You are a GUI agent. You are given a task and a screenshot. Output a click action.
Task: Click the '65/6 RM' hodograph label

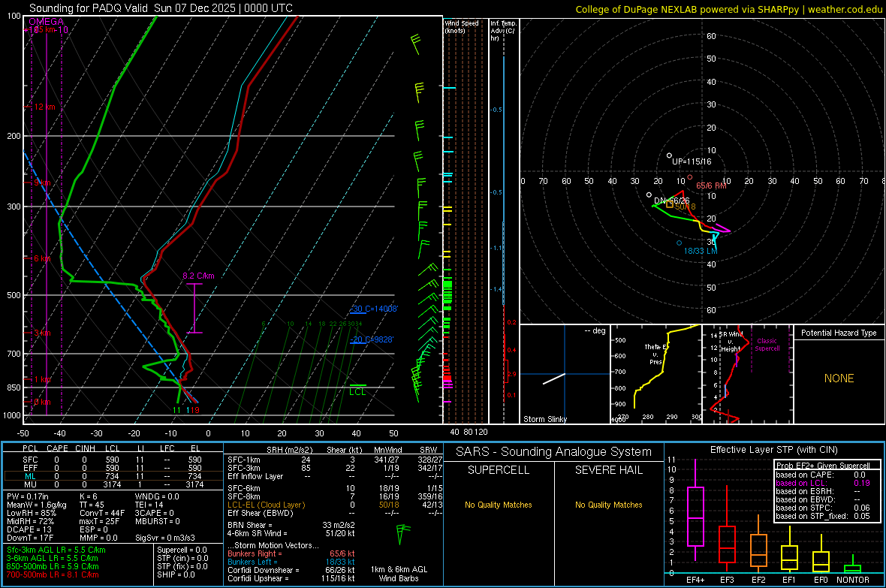pyautogui.click(x=711, y=185)
